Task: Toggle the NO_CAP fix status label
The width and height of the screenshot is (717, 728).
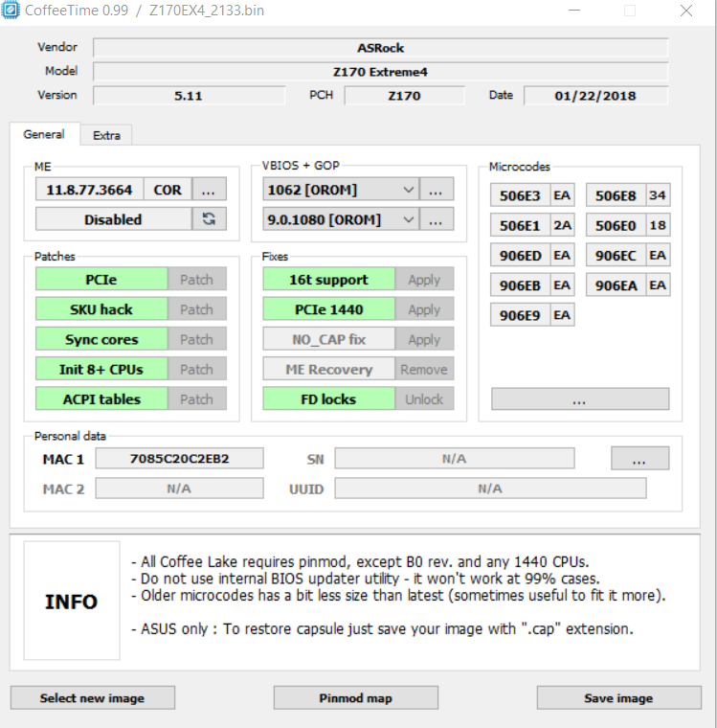Action: (x=328, y=339)
